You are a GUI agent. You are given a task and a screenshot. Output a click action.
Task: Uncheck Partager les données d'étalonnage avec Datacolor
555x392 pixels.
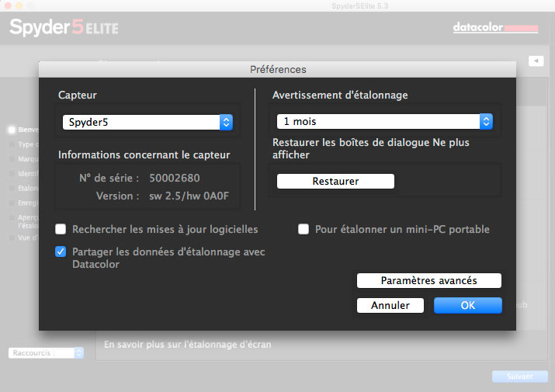point(61,252)
